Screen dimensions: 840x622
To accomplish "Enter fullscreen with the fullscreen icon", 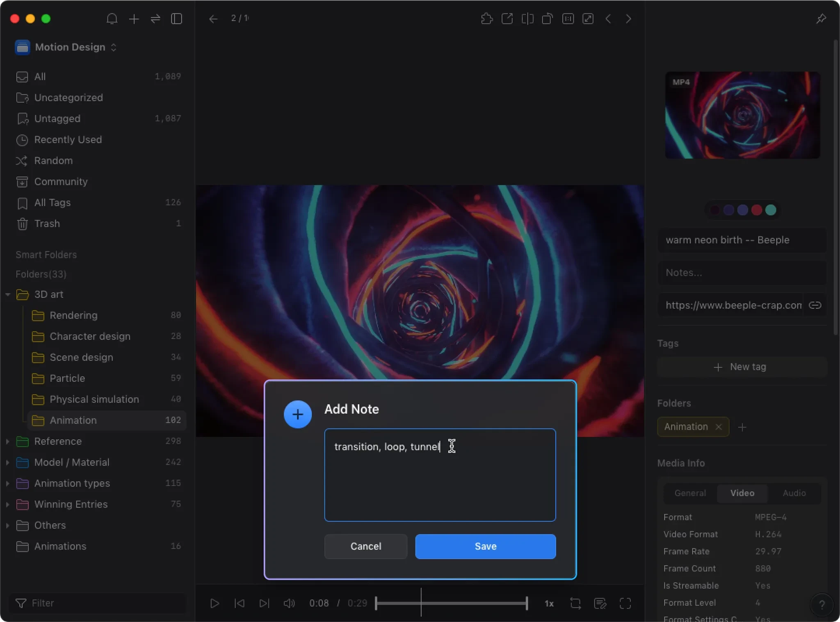I will click(x=625, y=603).
